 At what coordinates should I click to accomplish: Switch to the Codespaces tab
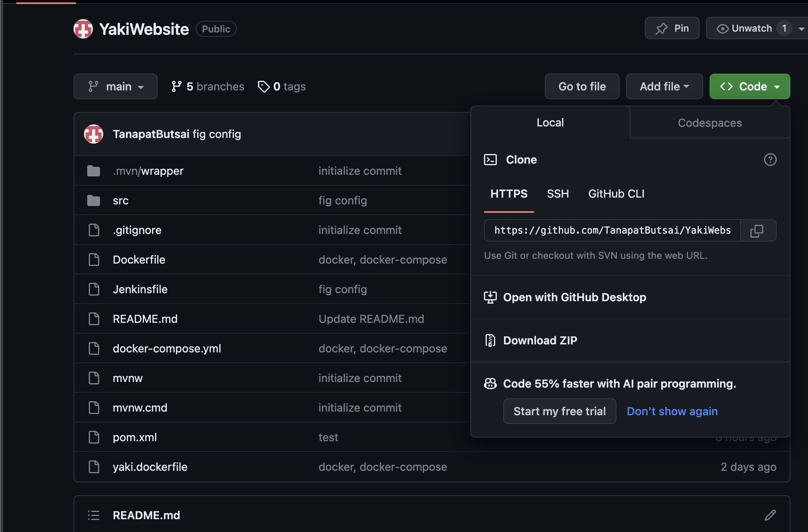pos(709,123)
